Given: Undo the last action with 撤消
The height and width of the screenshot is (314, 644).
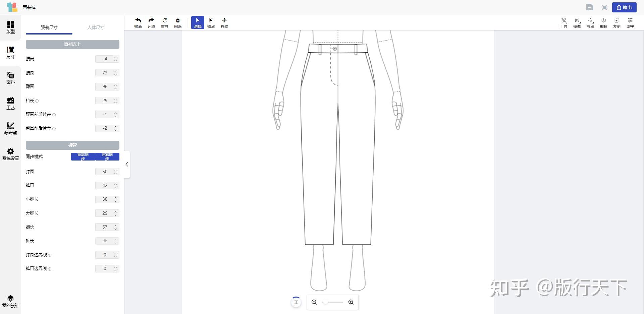Looking at the screenshot, I should tap(138, 23).
